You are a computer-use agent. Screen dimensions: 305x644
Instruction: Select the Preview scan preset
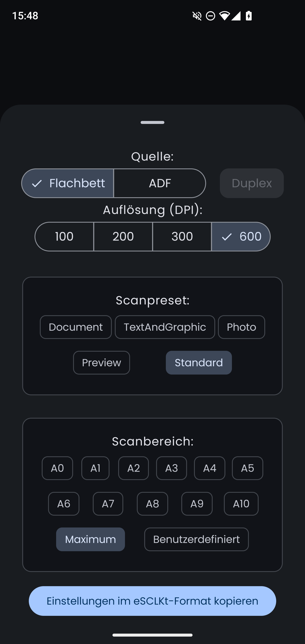[101, 362]
